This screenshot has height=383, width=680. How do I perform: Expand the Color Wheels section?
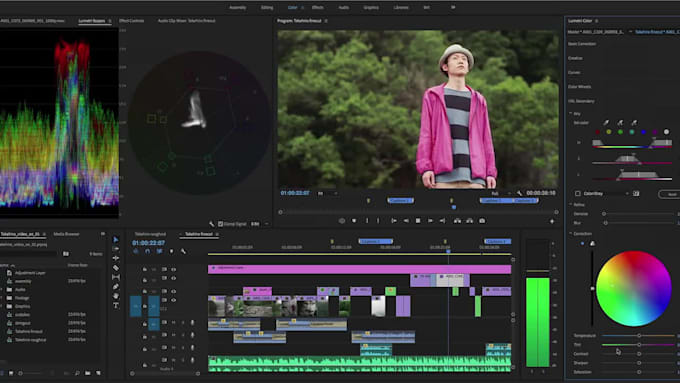[579, 87]
